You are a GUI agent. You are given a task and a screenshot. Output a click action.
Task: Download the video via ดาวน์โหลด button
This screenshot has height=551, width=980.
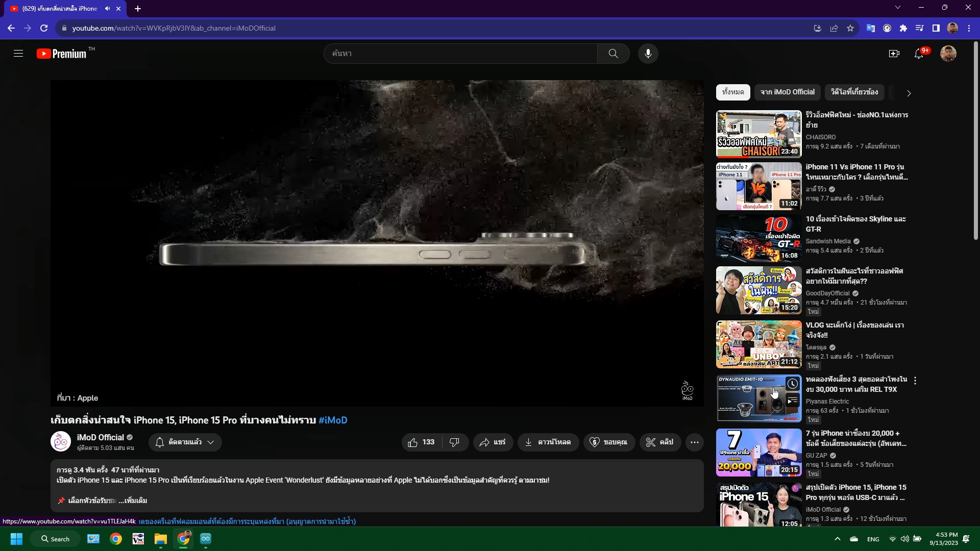(548, 442)
